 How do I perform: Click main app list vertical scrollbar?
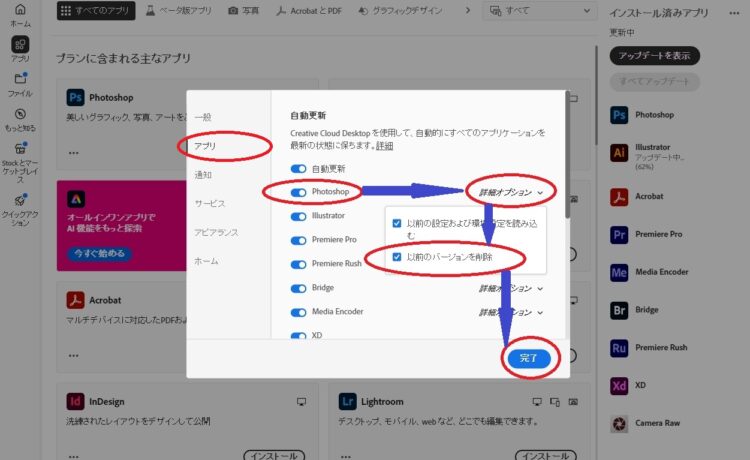596,96
